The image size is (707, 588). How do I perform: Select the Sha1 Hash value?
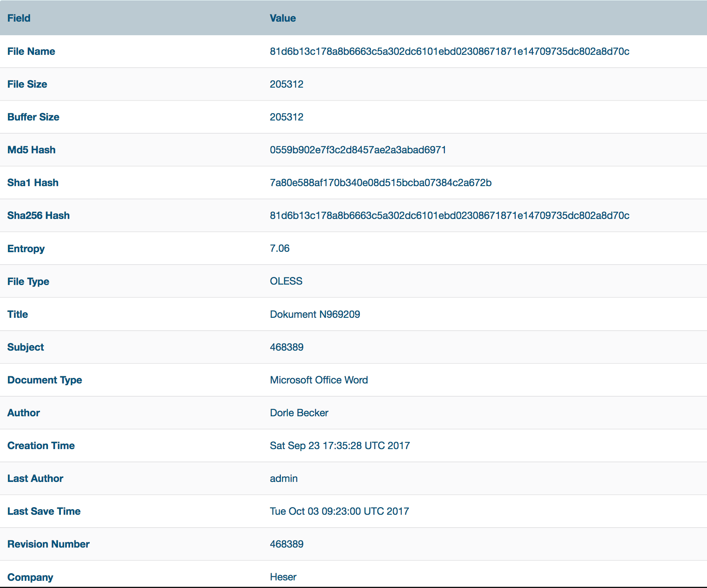point(381,183)
